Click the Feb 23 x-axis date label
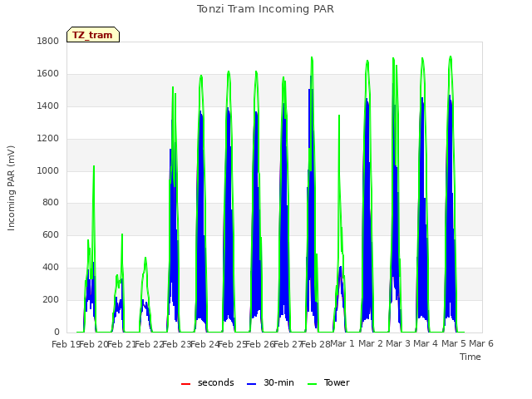The width and height of the screenshot is (532, 399). point(177,344)
